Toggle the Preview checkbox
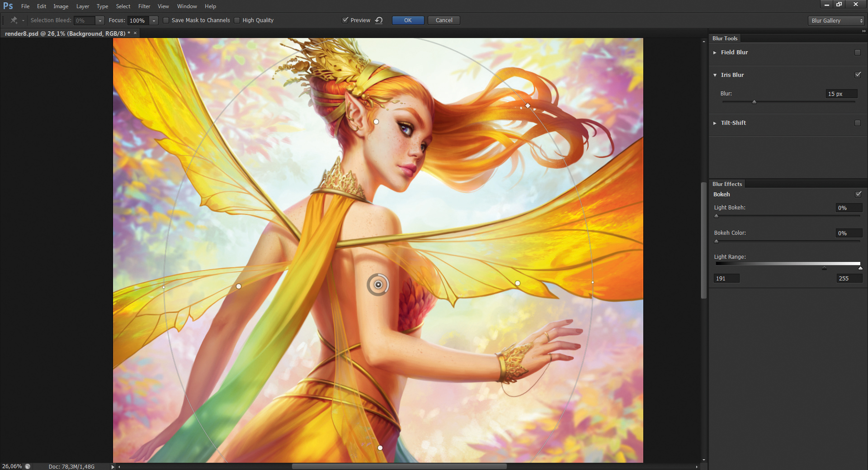 tap(345, 20)
